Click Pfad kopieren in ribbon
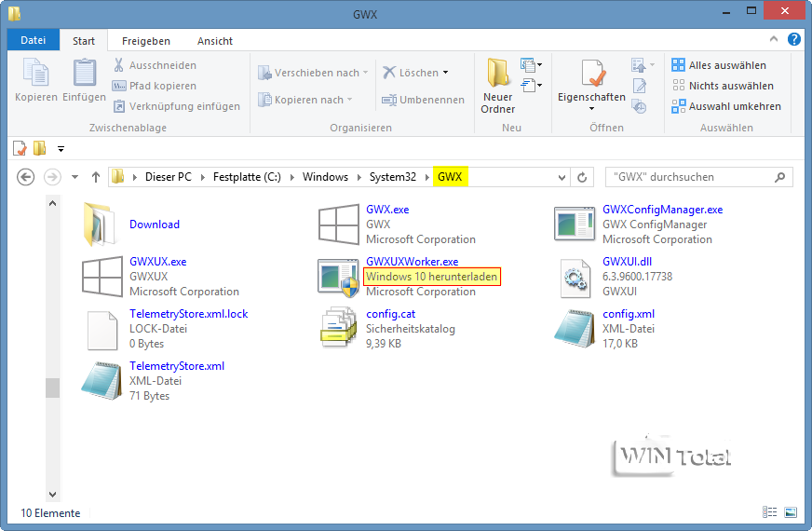This screenshot has height=531, width=812. (x=155, y=86)
